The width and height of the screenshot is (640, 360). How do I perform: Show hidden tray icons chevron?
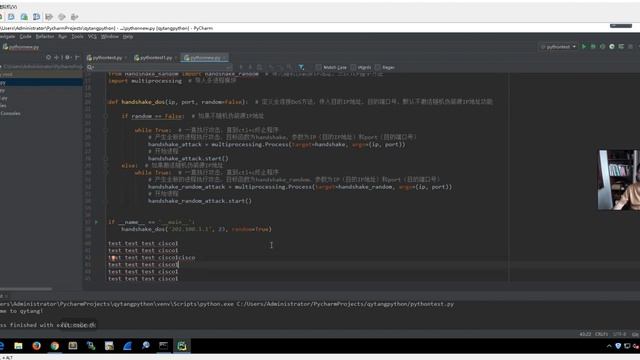click(x=609, y=346)
